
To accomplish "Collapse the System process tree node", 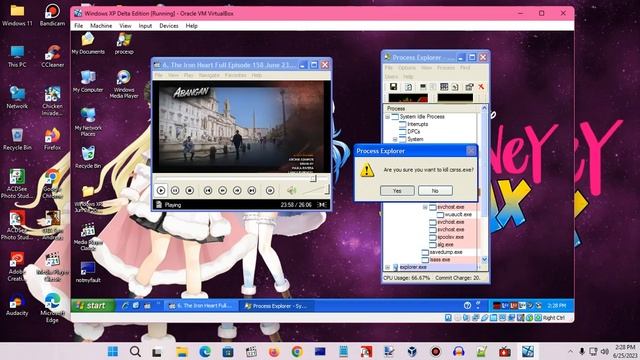I will (395, 139).
